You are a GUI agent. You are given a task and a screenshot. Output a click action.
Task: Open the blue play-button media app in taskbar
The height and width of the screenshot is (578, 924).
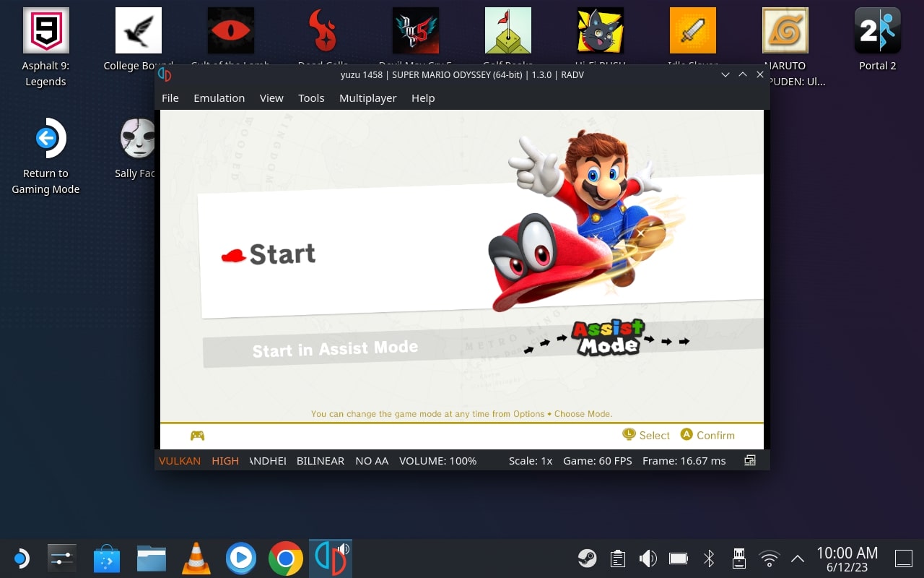240,558
